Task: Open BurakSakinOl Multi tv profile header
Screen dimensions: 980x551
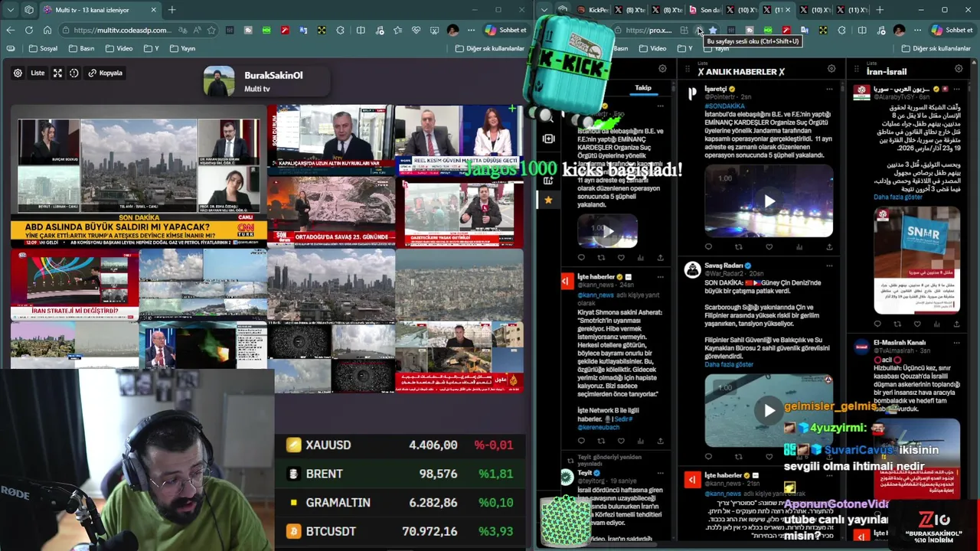Action: coord(265,81)
